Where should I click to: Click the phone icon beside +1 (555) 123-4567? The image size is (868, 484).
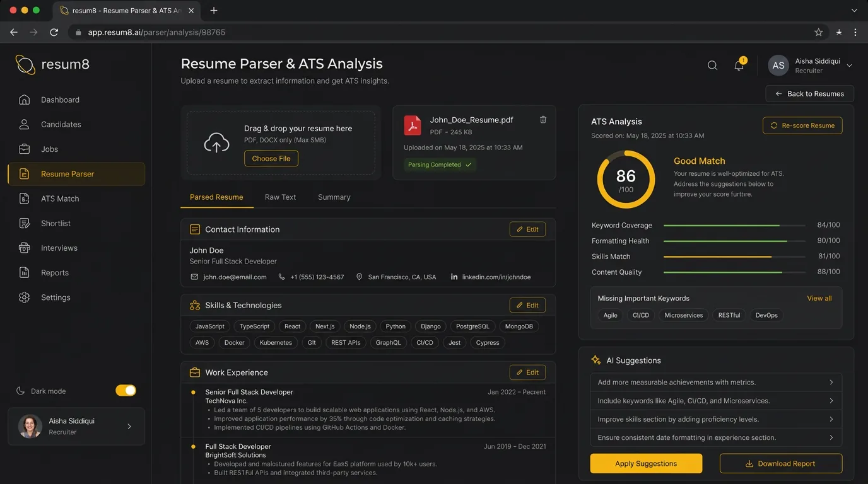point(282,277)
